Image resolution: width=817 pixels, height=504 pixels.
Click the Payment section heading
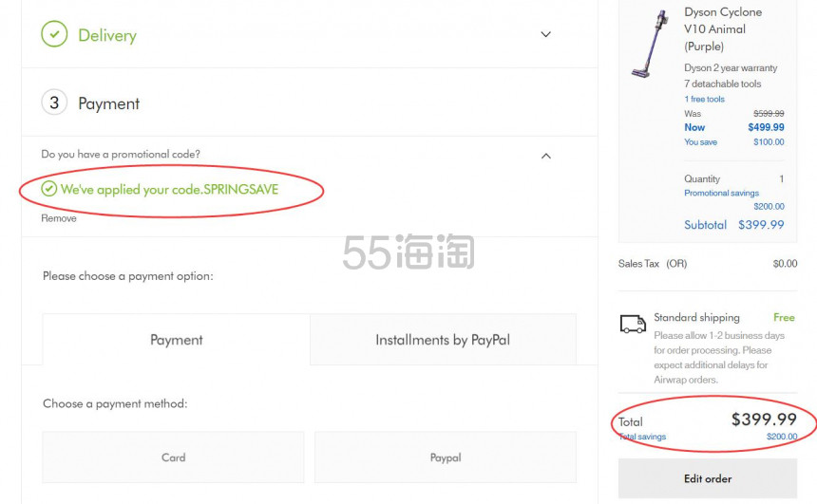109,103
